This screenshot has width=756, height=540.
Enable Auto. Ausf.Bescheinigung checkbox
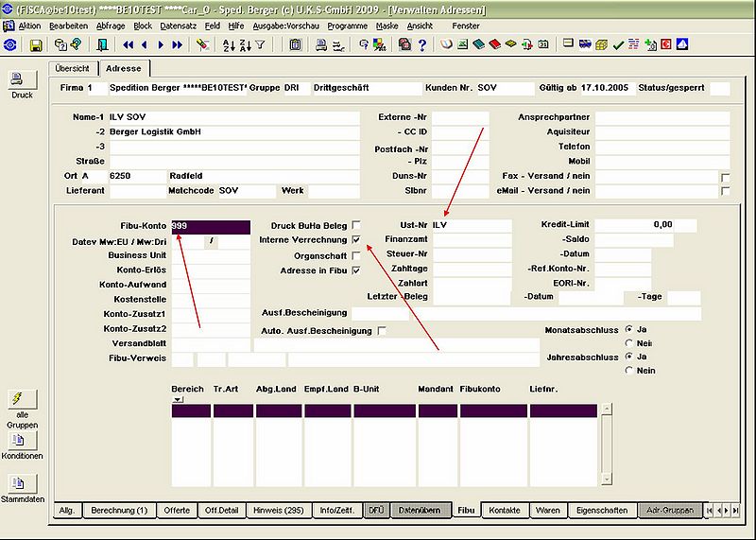point(382,331)
